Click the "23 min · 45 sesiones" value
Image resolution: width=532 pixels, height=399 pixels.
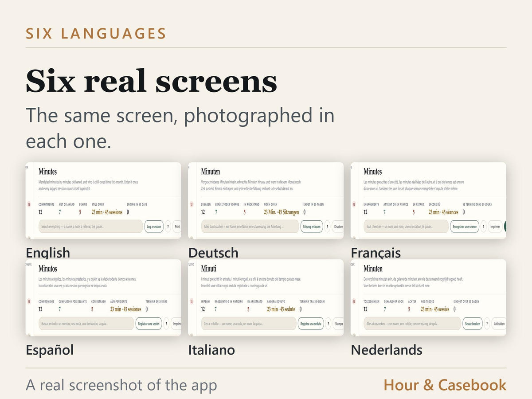[x=126, y=309]
